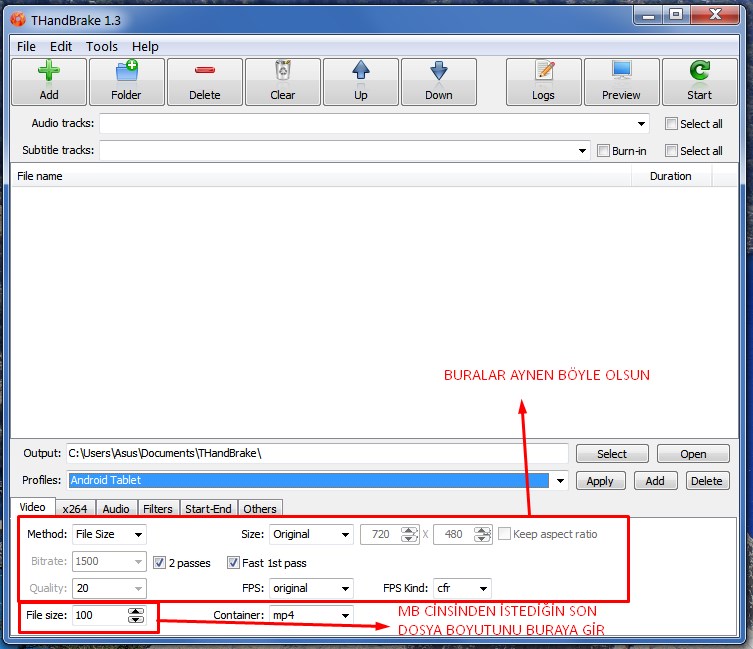Click the THandBrake app icon in title bar
This screenshot has width=753, height=649.
pyautogui.click(x=18, y=20)
